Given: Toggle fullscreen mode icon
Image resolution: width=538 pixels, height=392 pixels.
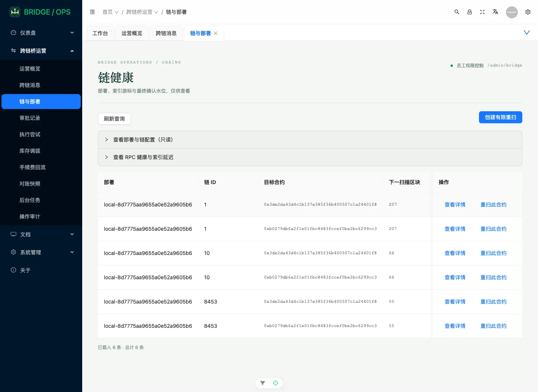Looking at the screenshot, I should pos(482,12).
